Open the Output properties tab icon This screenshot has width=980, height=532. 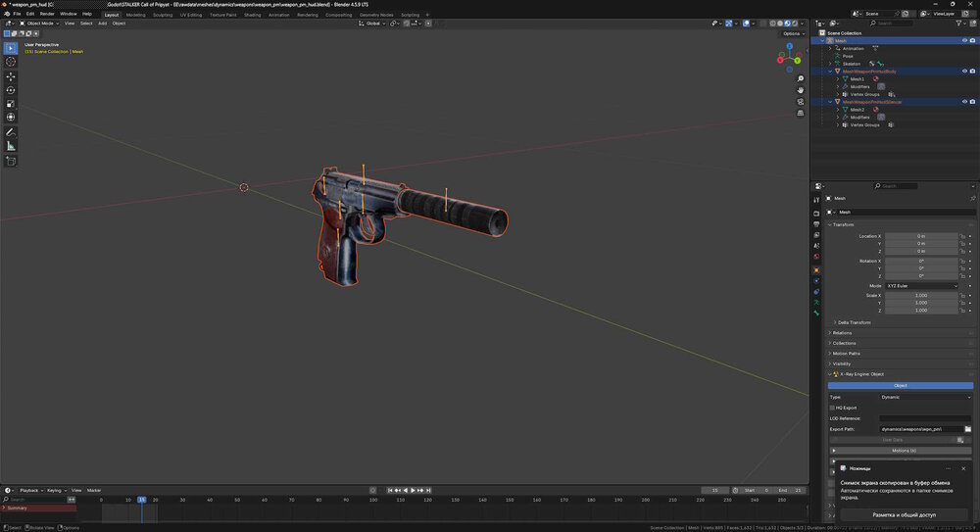click(816, 223)
